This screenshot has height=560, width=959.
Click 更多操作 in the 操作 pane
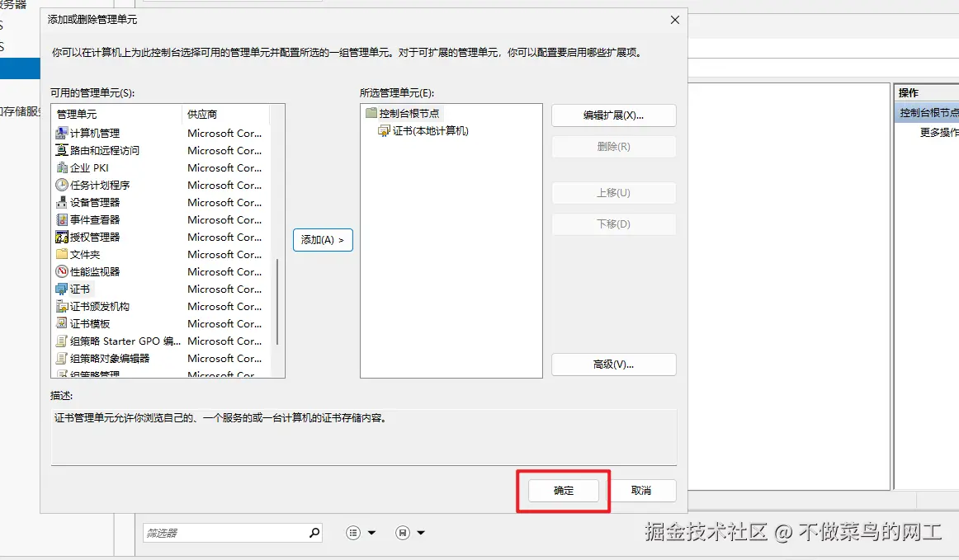pyautogui.click(x=939, y=133)
